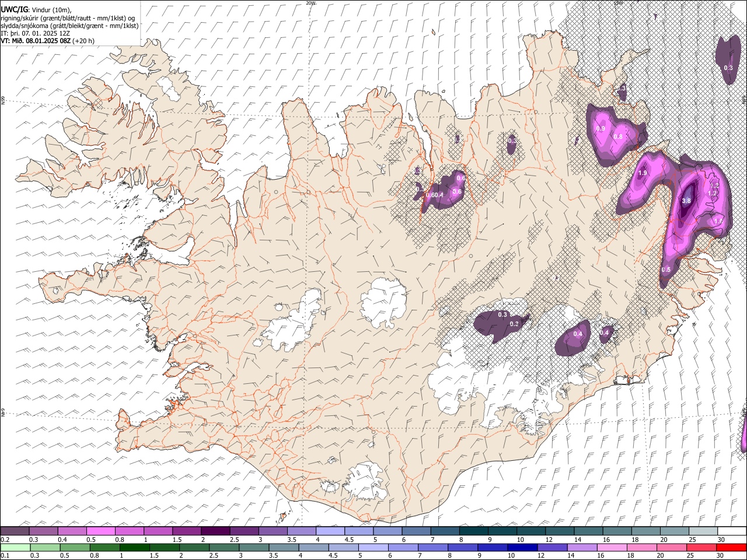Pick the 0.5 bright pink swatch in the upper legend row
The width and height of the screenshot is (747, 560).
(x=101, y=531)
